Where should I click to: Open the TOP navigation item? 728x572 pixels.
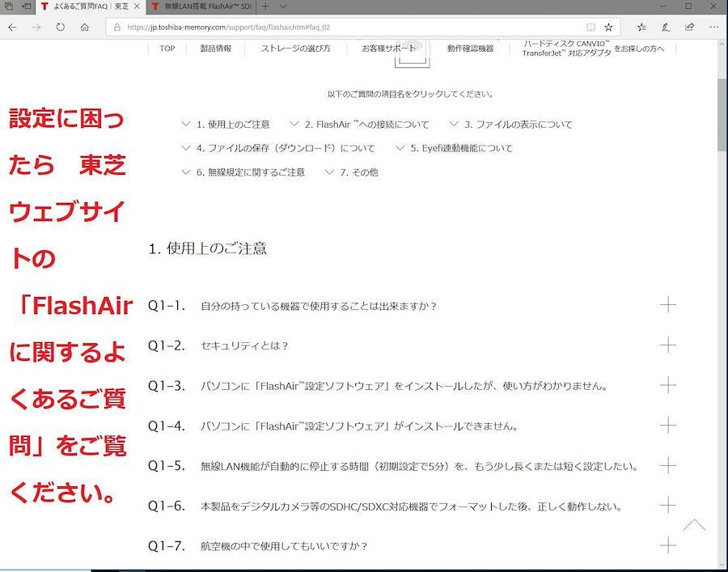[167, 49]
